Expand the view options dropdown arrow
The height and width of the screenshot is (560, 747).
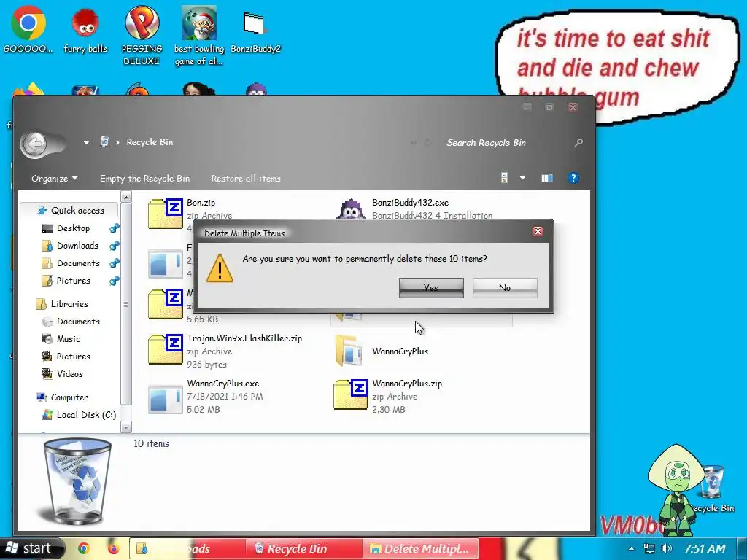click(522, 178)
